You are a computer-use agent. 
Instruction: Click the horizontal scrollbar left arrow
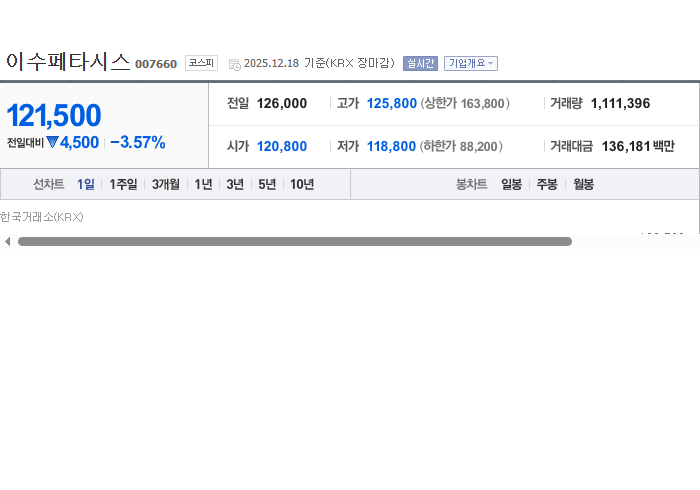(7, 241)
